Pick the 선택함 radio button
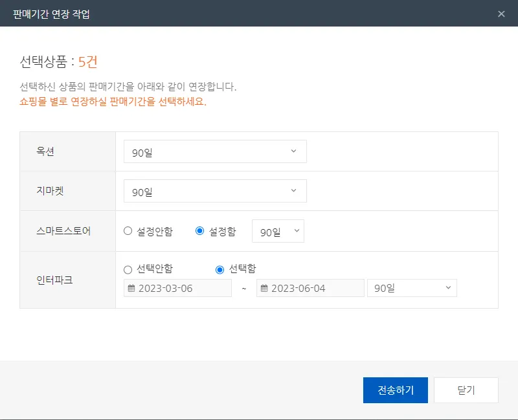The image size is (518, 420). coord(220,269)
